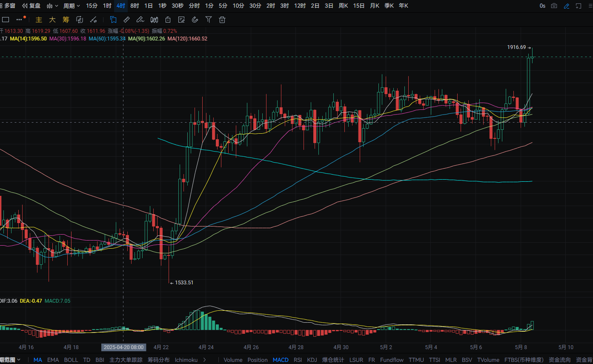Screen dimensions: 593x364
Task: Open the chart type candlestick dropdown
Action: (52, 6)
